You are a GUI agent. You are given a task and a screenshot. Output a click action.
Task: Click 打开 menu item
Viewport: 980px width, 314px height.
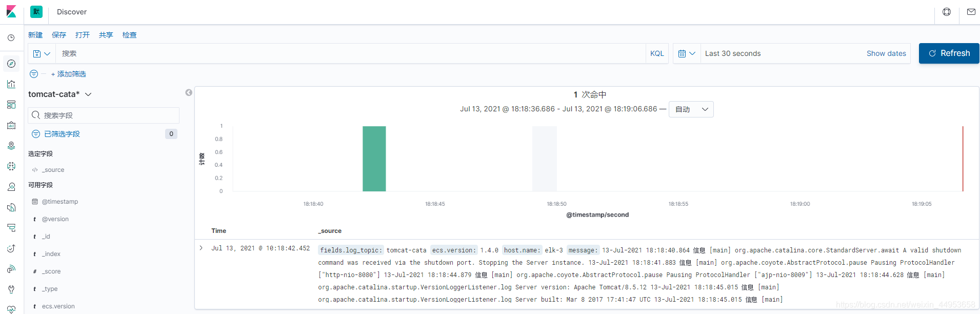click(x=83, y=35)
